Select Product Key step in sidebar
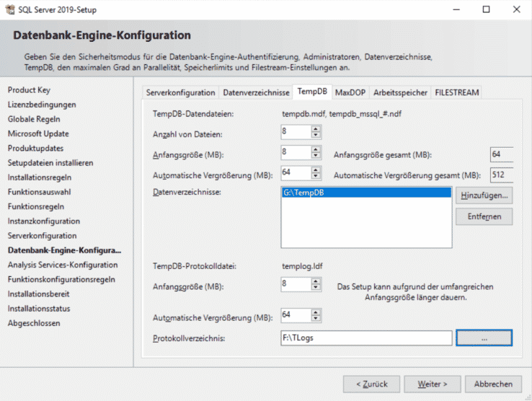Image resolution: width=532 pixels, height=401 pixels. pos(29,90)
